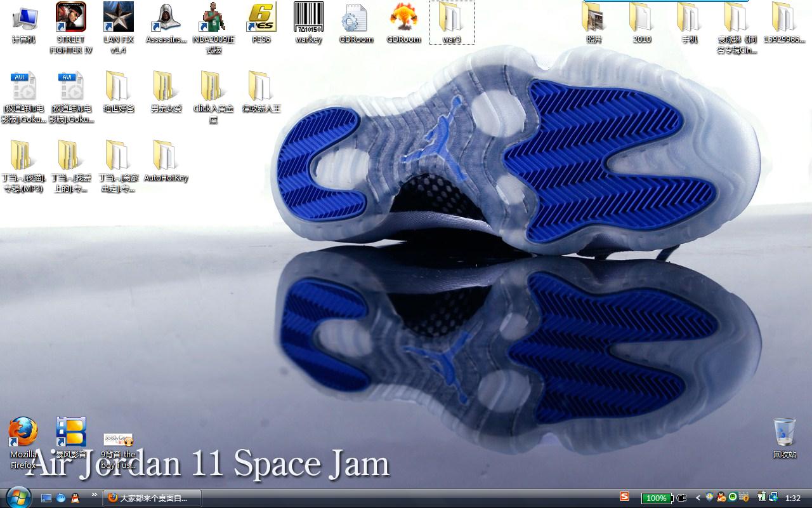The width and height of the screenshot is (812, 508).
Task: Click the 1:32 system clock
Action: tap(793, 498)
